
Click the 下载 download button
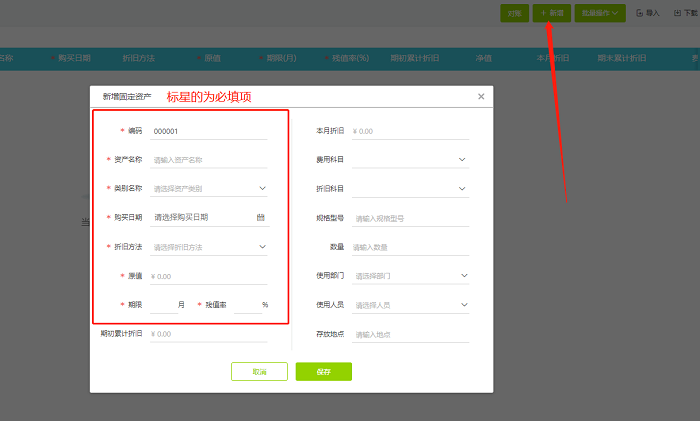tap(686, 13)
